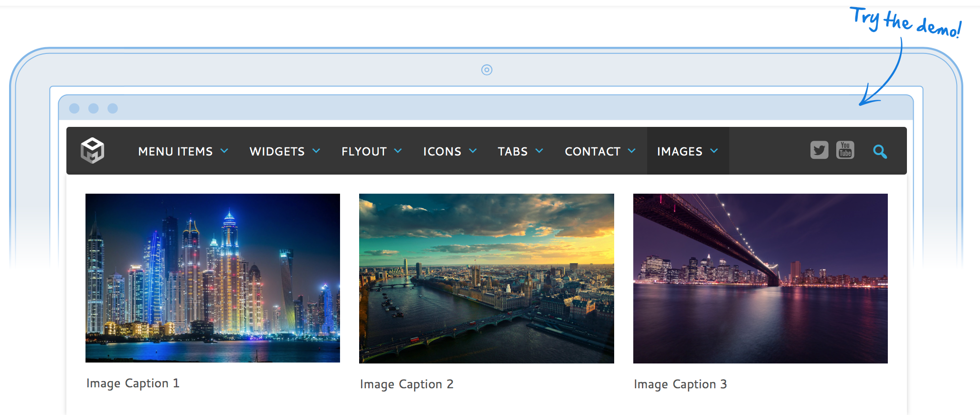Select the Images menu item
The height and width of the screenshot is (415, 980).
[680, 151]
